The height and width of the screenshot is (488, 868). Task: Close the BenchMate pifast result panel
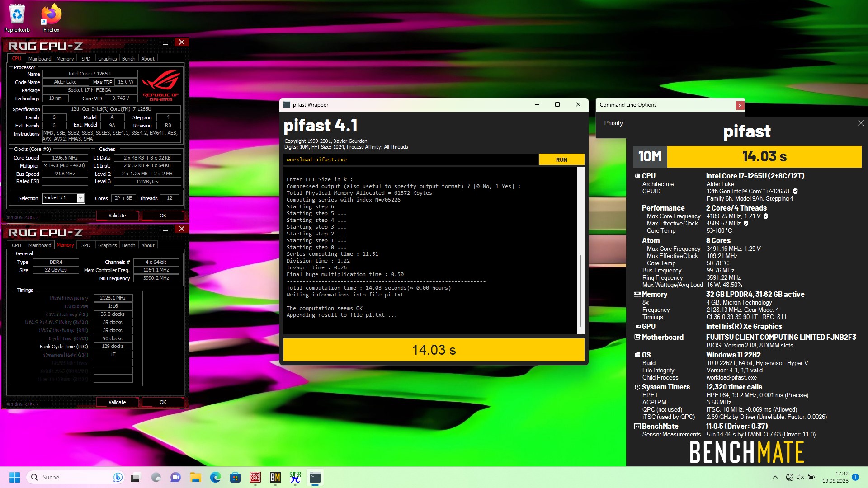(861, 123)
